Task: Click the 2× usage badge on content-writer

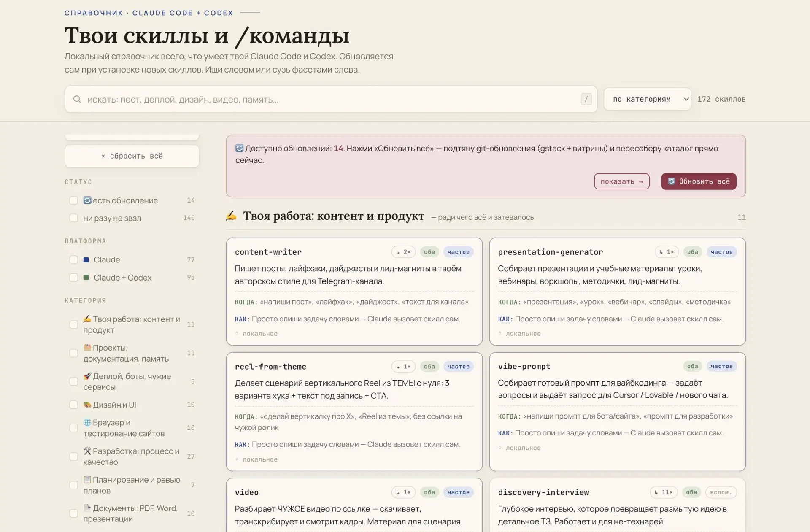Action: 404,252
